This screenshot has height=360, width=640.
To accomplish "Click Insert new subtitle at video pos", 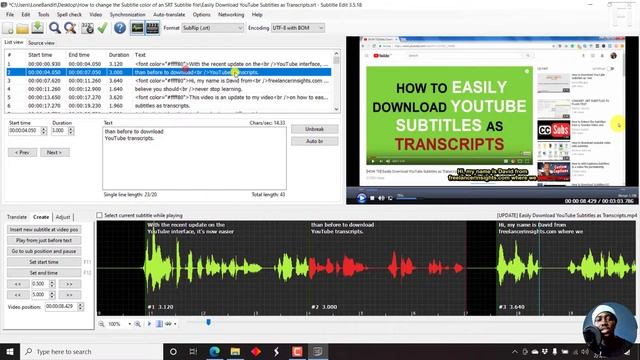I will (x=44, y=229).
